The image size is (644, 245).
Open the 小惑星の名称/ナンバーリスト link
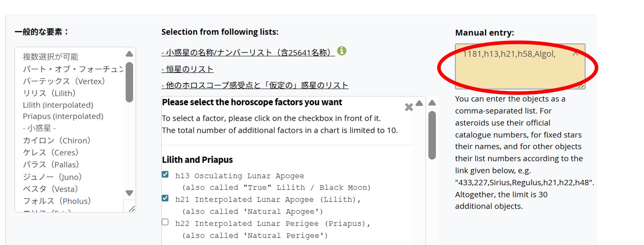tap(248, 53)
